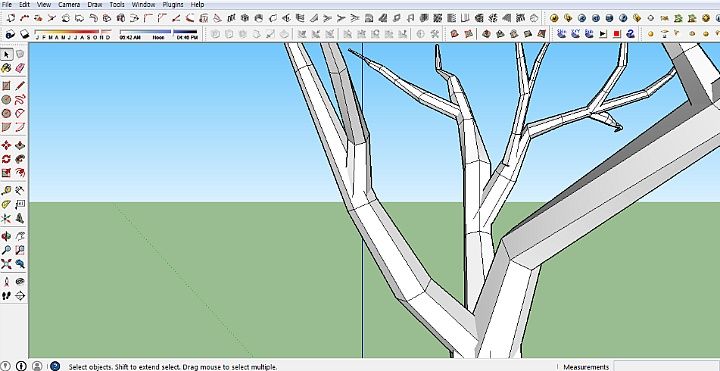
Task: Open the Window menu
Action: (x=143, y=5)
